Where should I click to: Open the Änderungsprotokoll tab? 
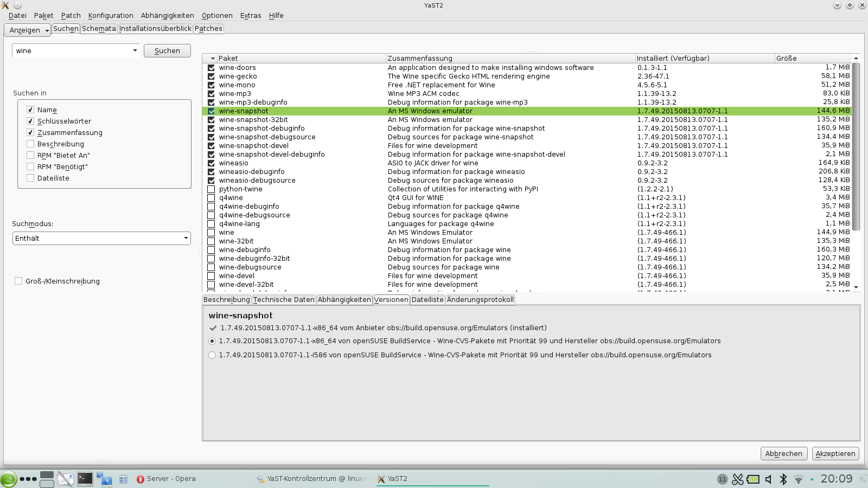pyautogui.click(x=480, y=299)
